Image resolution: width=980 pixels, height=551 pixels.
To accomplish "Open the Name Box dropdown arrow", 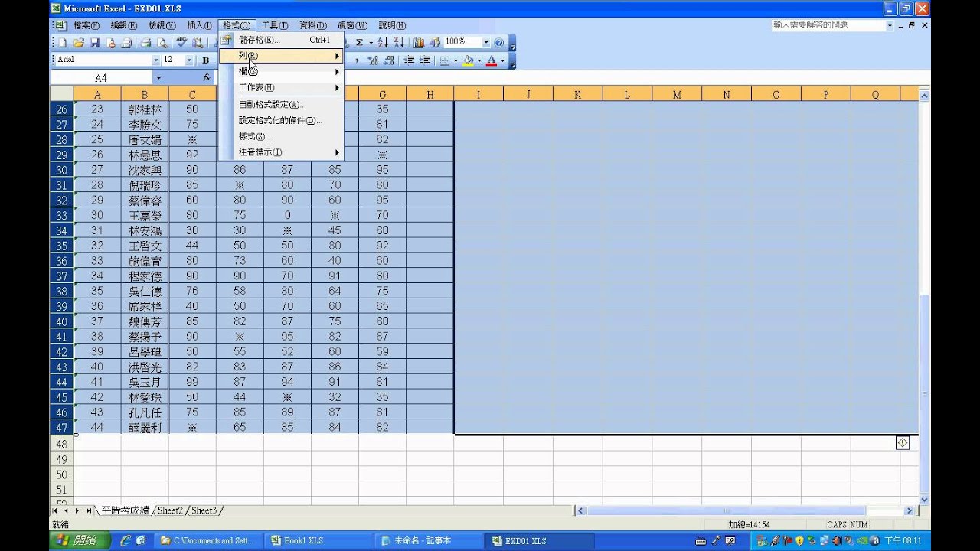I will point(158,78).
